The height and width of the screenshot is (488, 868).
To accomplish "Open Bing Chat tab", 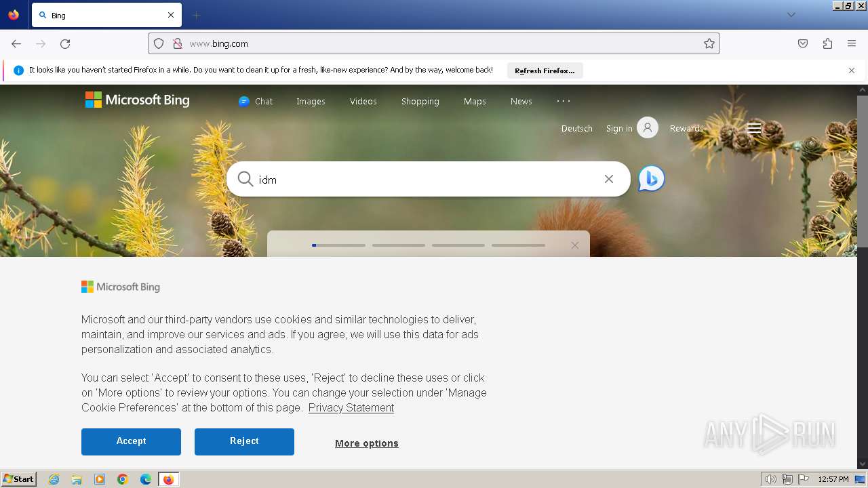I will (256, 101).
